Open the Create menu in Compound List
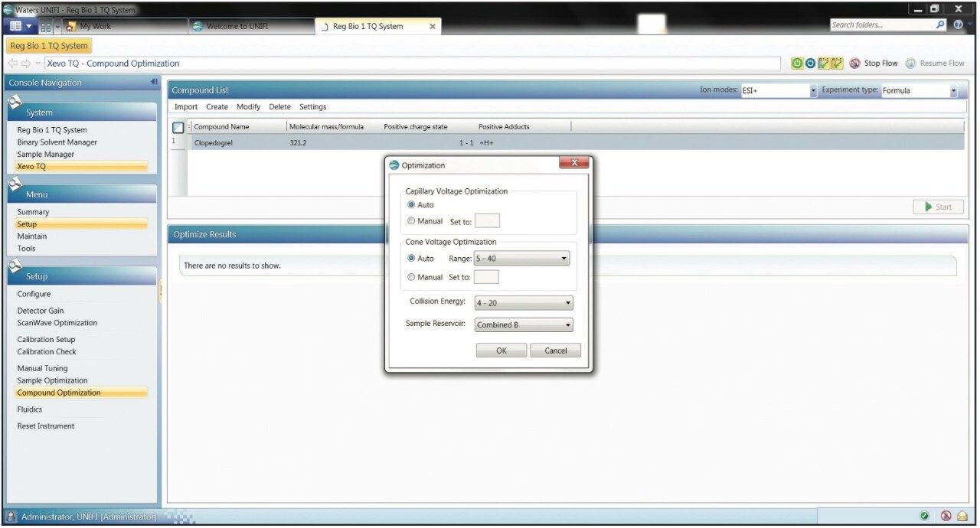Viewport: 980px width, 528px height. click(217, 107)
